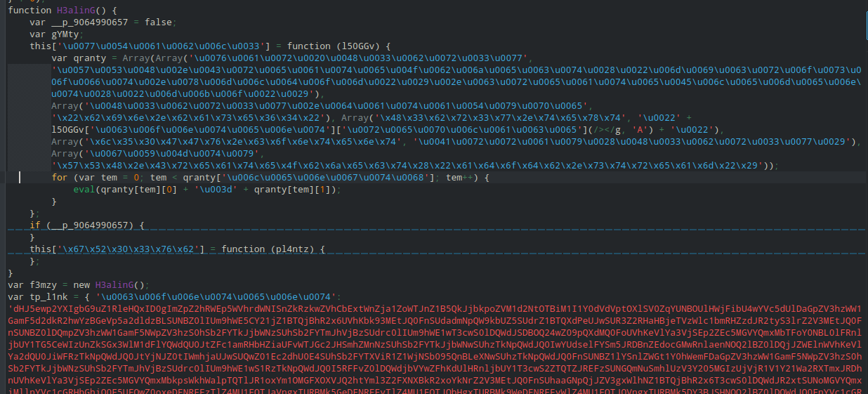
Task: Click the for keyword in loop
Action: [x=60, y=178]
